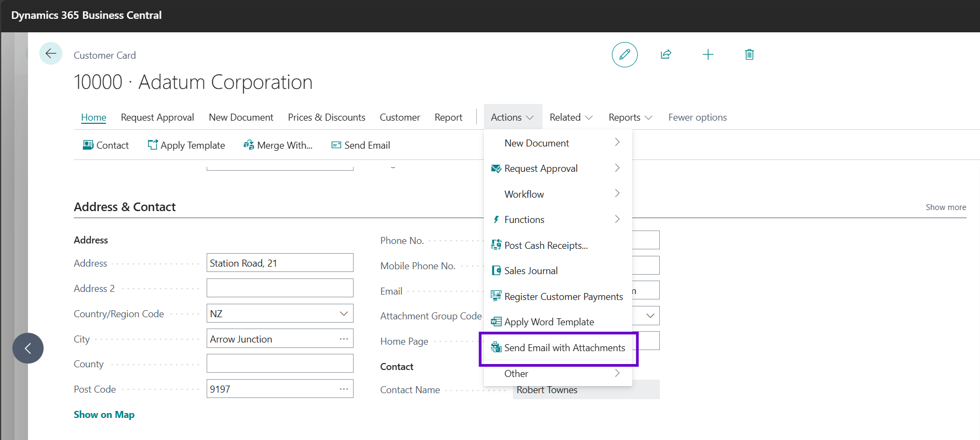Viewport: 980px width, 440px height.
Task: Open Post Code lookup ellipsis button
Action: point(344,389)
